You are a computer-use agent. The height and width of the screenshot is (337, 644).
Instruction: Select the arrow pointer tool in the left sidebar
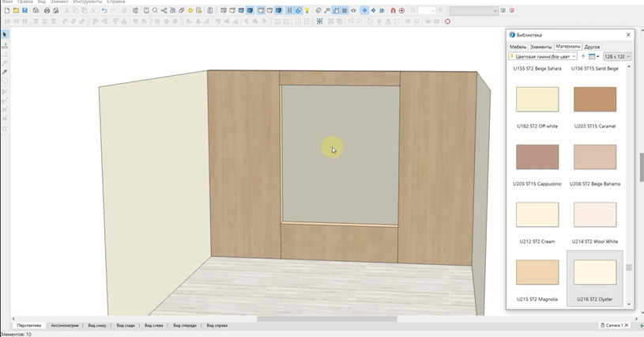coord(5,35)
